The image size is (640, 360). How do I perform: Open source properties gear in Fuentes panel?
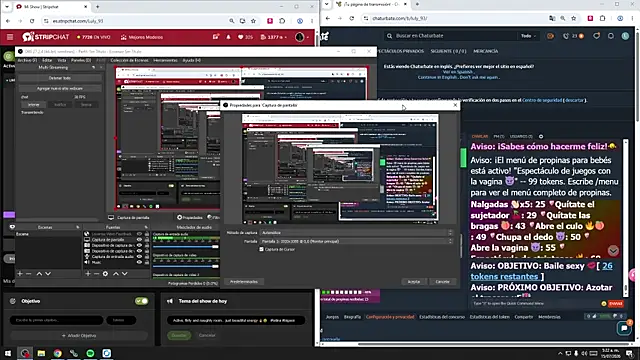105,273
